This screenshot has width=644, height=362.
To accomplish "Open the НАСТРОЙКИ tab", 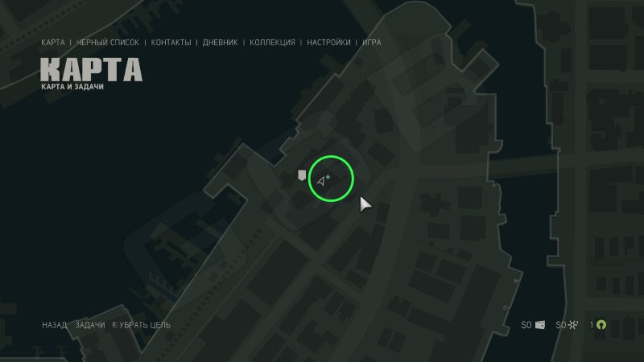I will (328, 43).
